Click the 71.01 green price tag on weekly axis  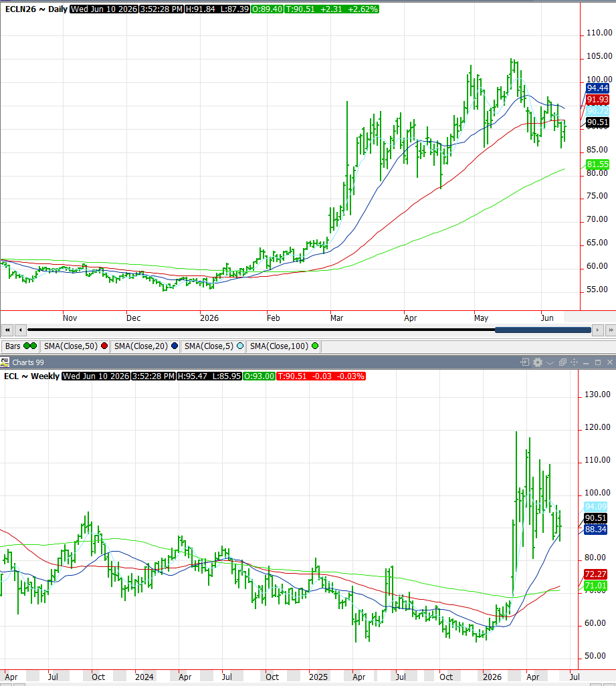[596, 586]
